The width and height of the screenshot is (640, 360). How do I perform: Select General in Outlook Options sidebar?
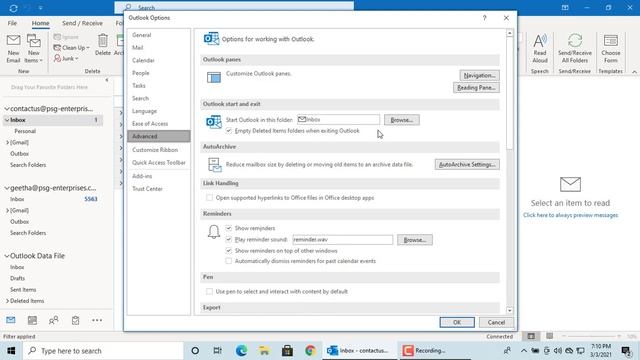pyautogui.click(x=158, y=35)
